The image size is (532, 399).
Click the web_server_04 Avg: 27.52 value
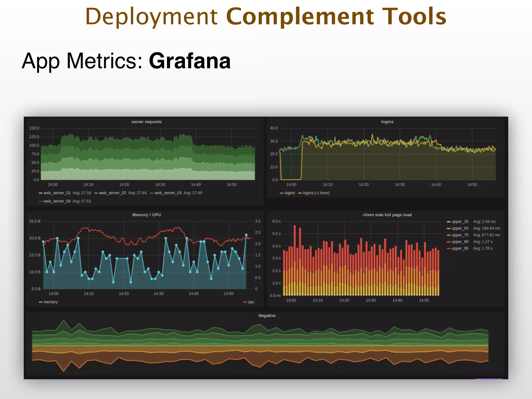(x=82, y=201)
